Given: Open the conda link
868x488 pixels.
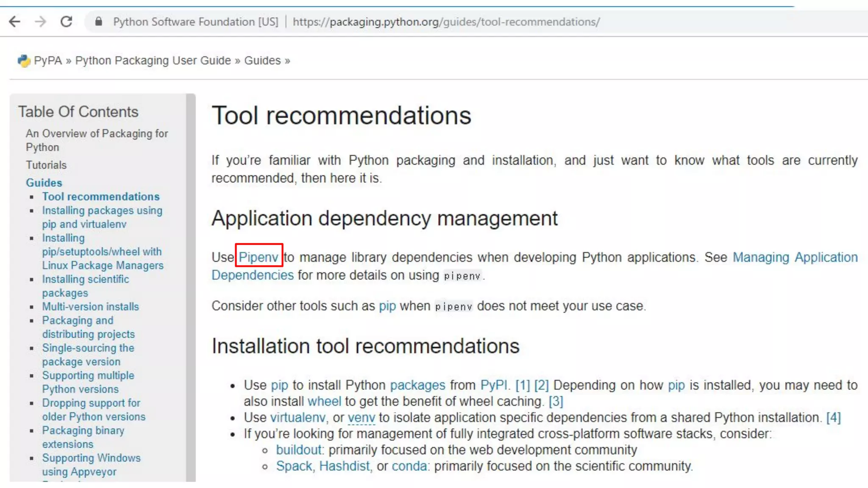Looking at the screenshot, I should pyautogui.click(x=409, y=466).
